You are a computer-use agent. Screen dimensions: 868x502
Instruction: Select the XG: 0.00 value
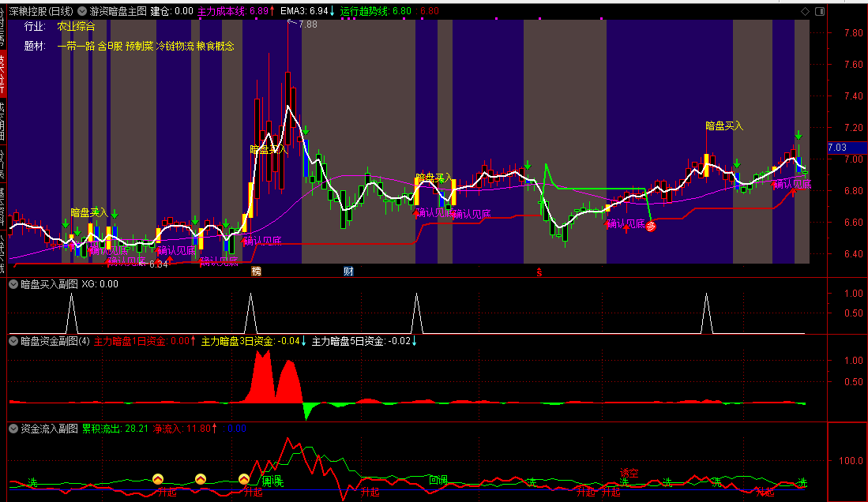point(100,284)
